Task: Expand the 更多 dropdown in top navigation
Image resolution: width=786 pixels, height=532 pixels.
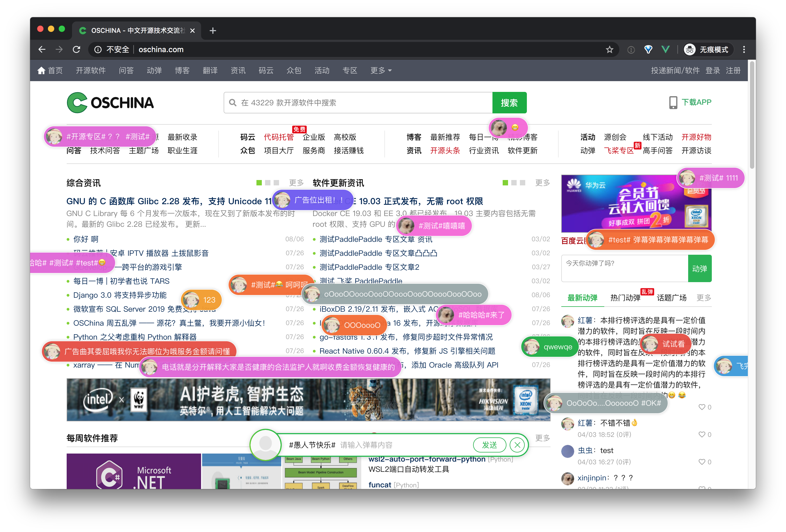Action: click(380, 70)
